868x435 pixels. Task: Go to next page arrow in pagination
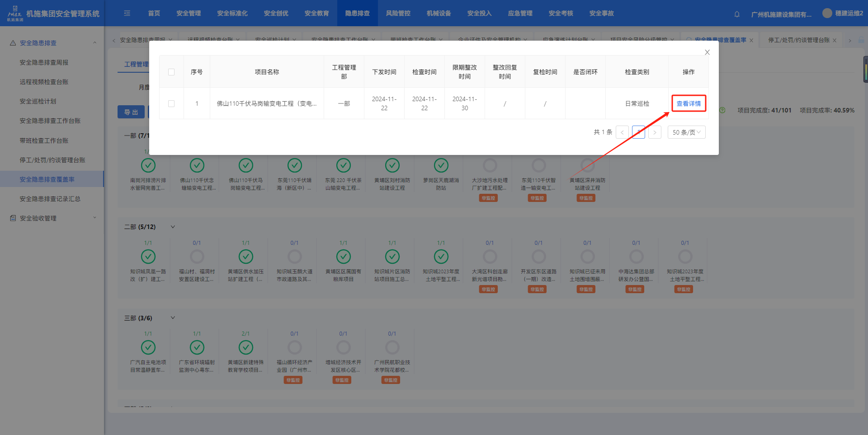[655, 132]
